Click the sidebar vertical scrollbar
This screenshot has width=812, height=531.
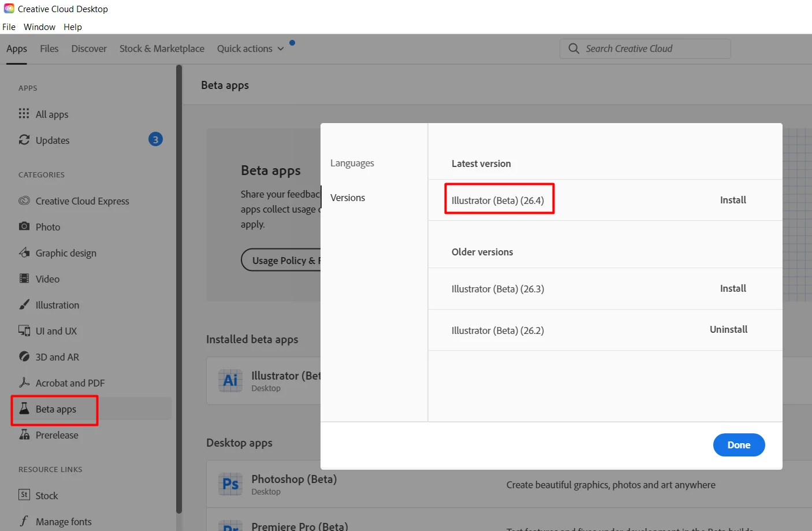pyautogui.click(x=179, y=289)
